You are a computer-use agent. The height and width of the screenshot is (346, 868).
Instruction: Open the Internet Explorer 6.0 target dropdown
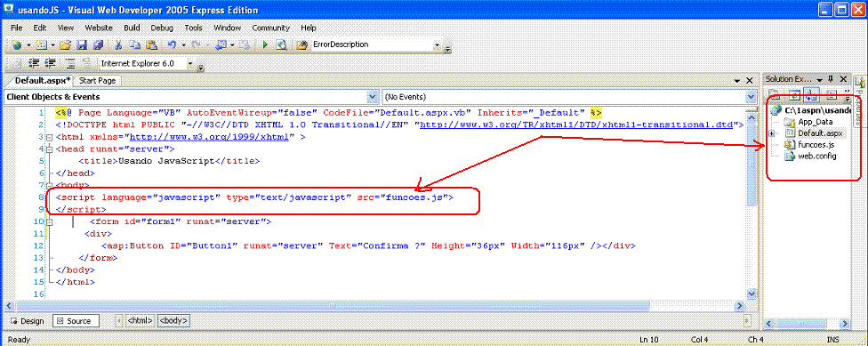(190, 64)
